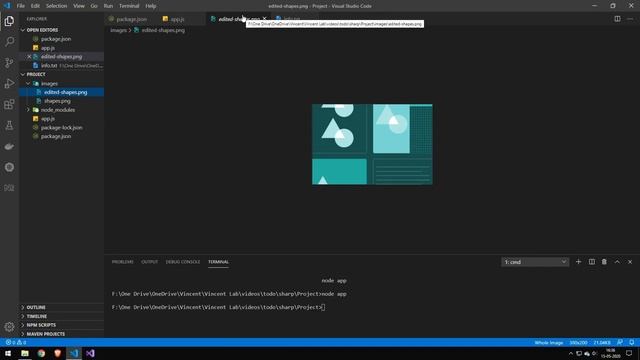Click the split editor icon

click(x=617, y=18)
